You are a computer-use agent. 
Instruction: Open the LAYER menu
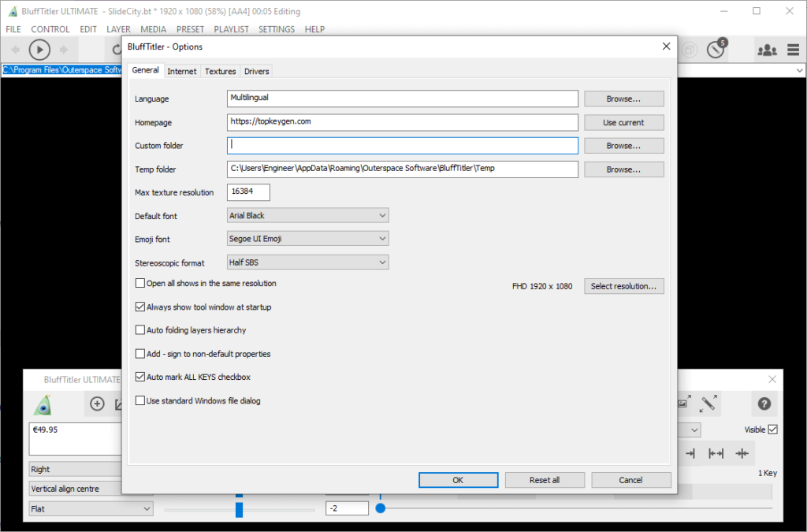118,29
